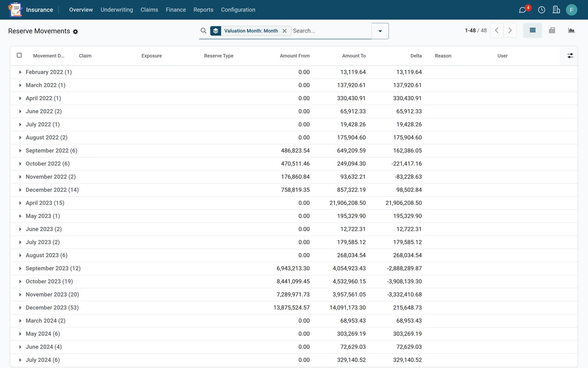The width and height of the screenshot is (588, 368).
Task: Open the search options dropdown arrow
Action: point(380,31)
